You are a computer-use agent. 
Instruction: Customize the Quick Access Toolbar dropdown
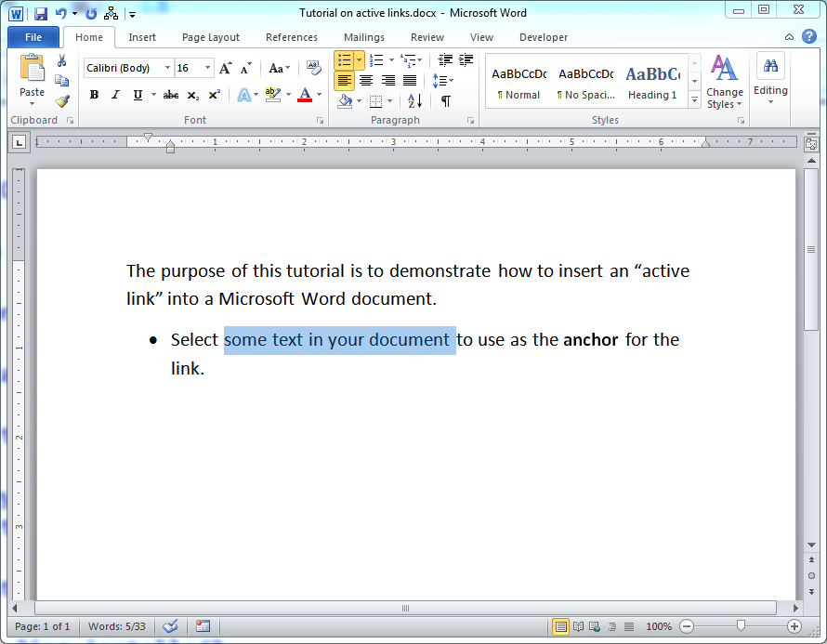click(132, 14)
